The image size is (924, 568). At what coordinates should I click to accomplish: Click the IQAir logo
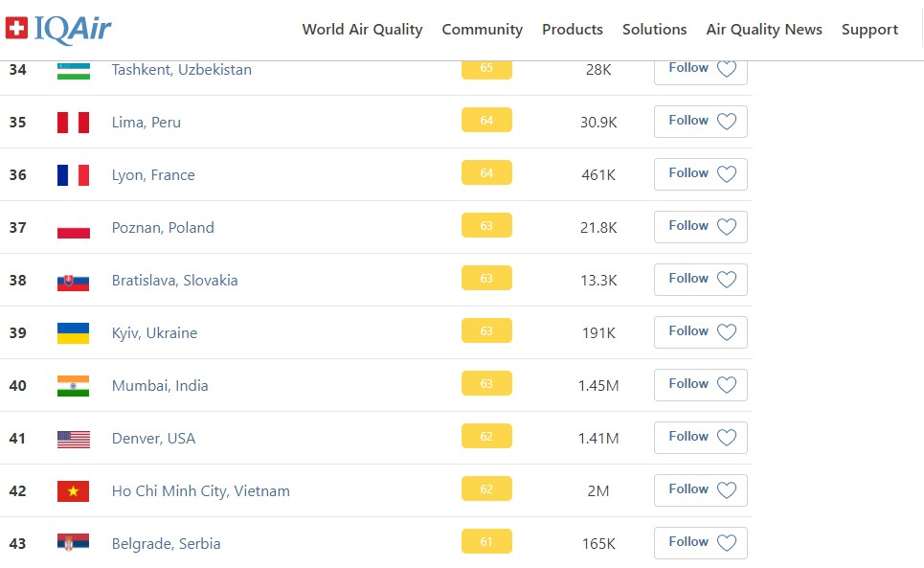(x=59, y=29)
